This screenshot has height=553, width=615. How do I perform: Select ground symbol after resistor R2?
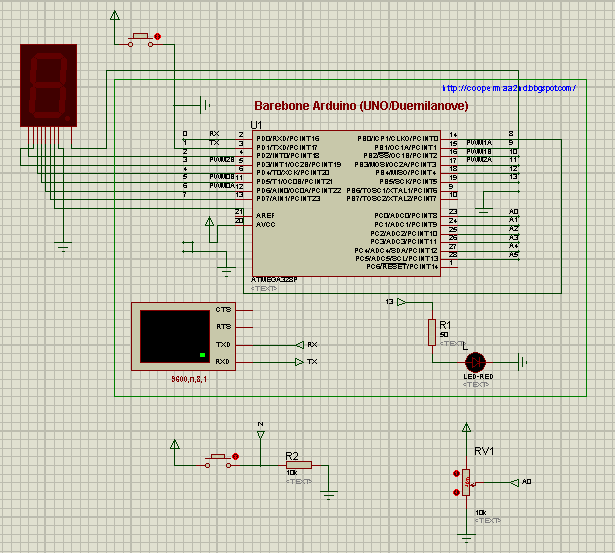[x=329, y=495]
